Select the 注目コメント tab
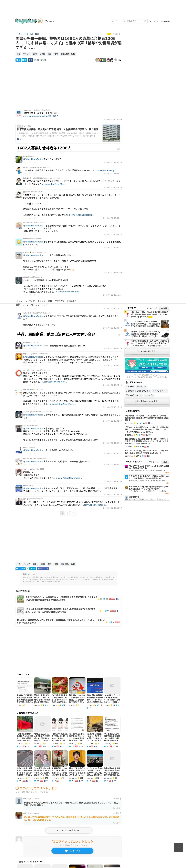This screenshot has width=186, height=868. (154, 462)
